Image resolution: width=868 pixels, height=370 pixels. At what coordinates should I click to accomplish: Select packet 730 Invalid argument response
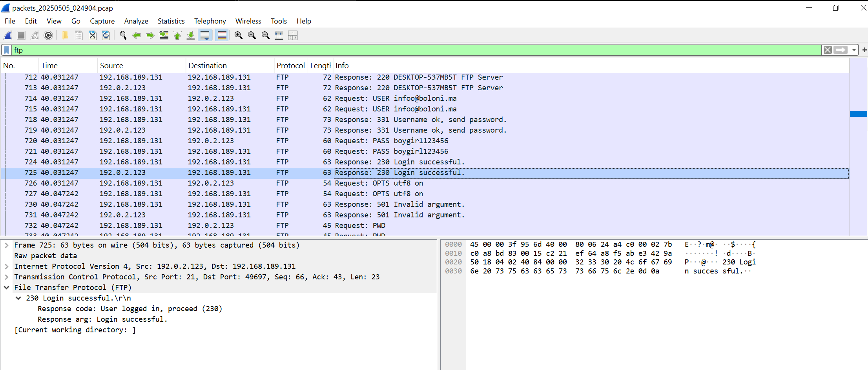pyautogui.click(x=425, y=204)
